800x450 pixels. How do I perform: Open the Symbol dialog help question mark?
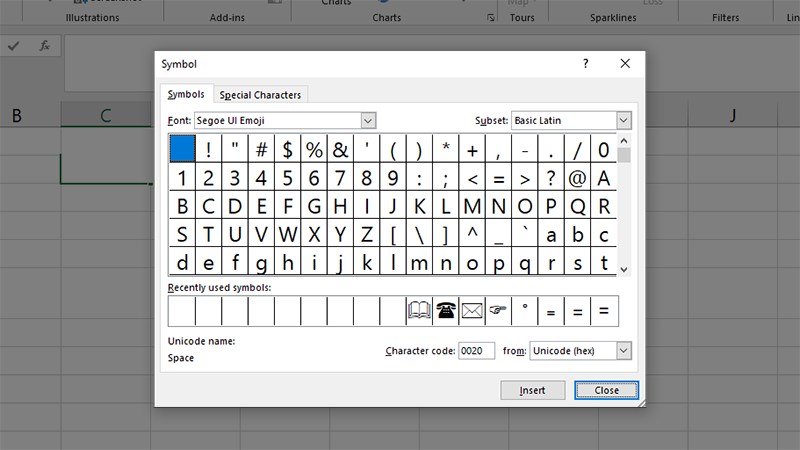click(586, 64)
